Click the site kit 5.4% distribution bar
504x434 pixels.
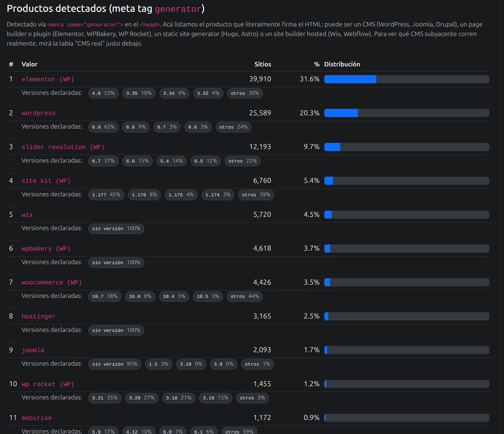(407, 181)
